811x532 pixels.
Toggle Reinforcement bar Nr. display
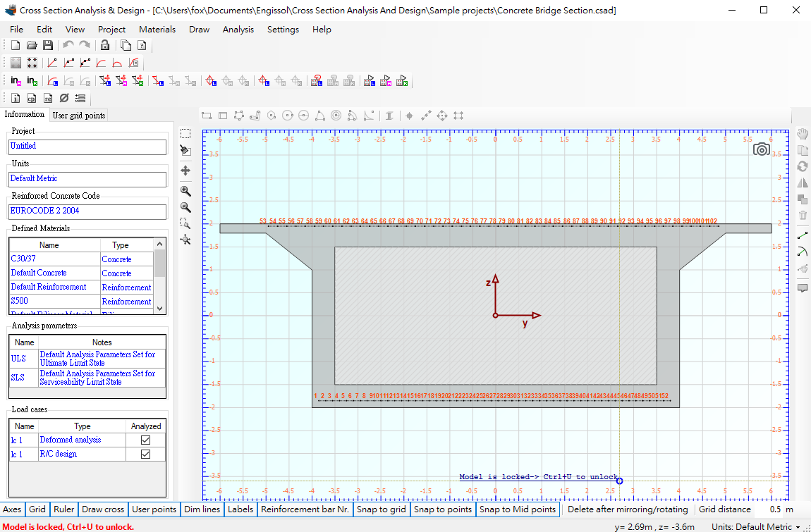[x=305, y=509]
